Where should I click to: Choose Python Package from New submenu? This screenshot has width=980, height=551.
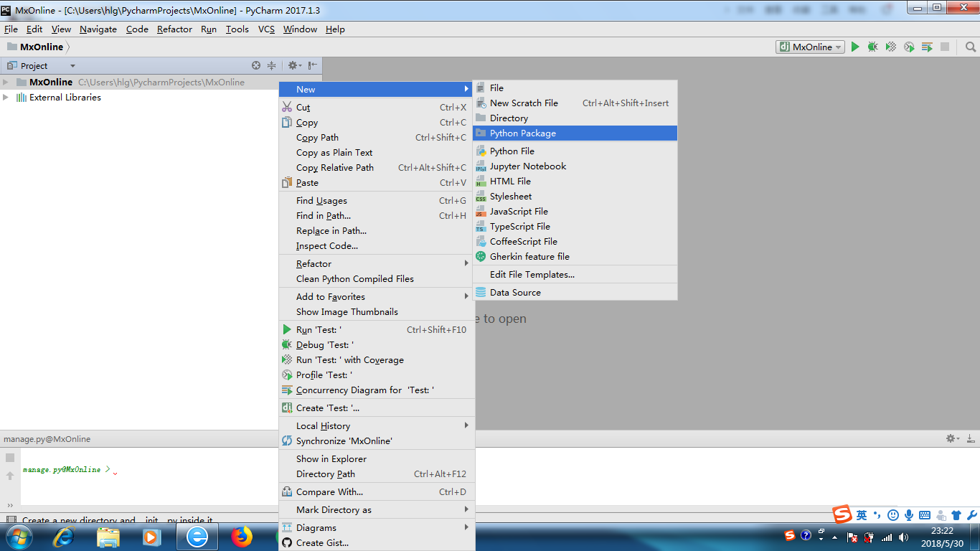[x=575, y=133]
